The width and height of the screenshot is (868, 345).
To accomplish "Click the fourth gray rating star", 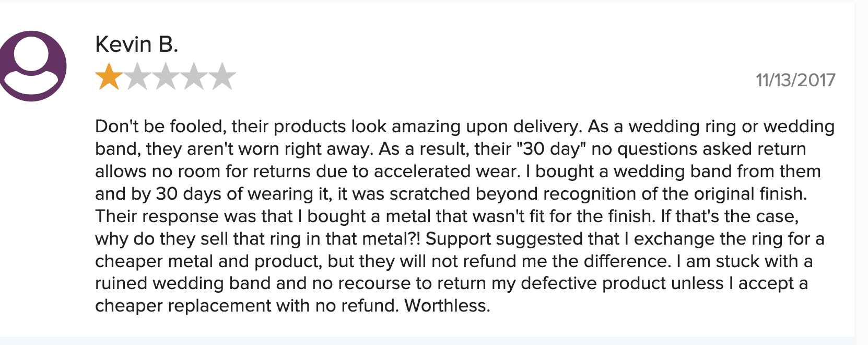I will 194,77.
